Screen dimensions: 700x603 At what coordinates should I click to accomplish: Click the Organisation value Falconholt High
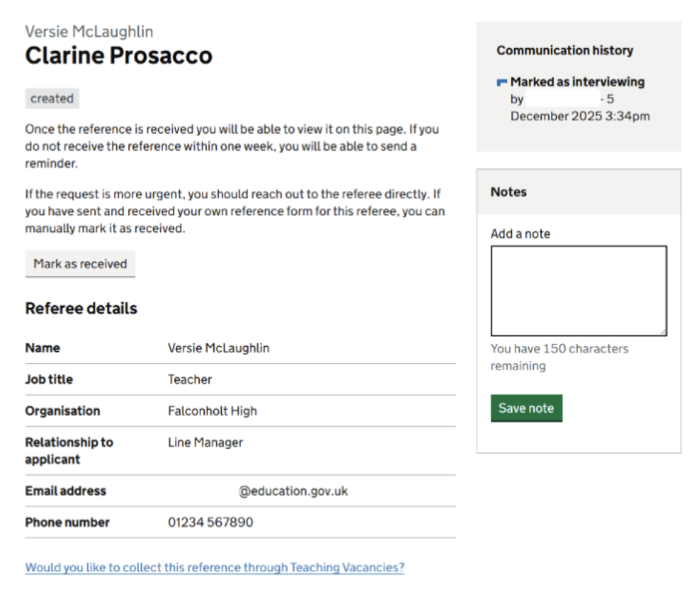212,411
